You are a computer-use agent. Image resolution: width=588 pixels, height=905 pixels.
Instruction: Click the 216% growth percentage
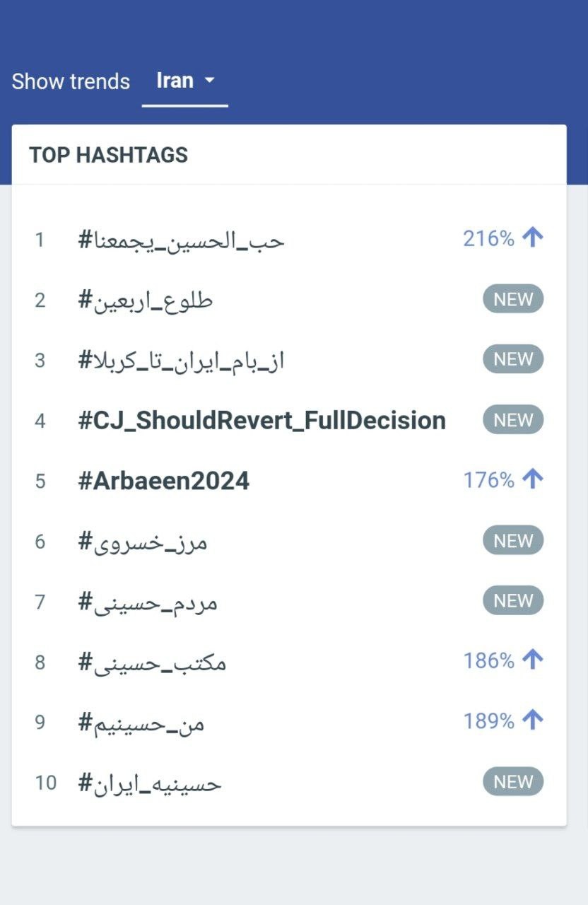click(x=488, y=239)
